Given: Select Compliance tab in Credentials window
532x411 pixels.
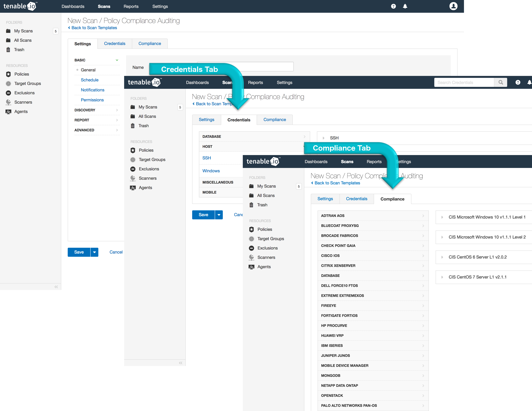Looking at the screenshot, I should point(275,120).
